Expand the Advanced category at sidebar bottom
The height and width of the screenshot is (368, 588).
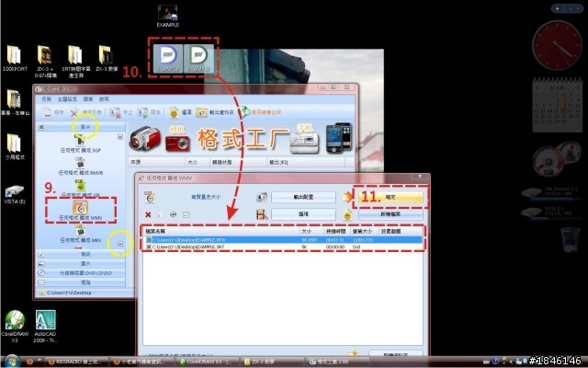point(81,282)
